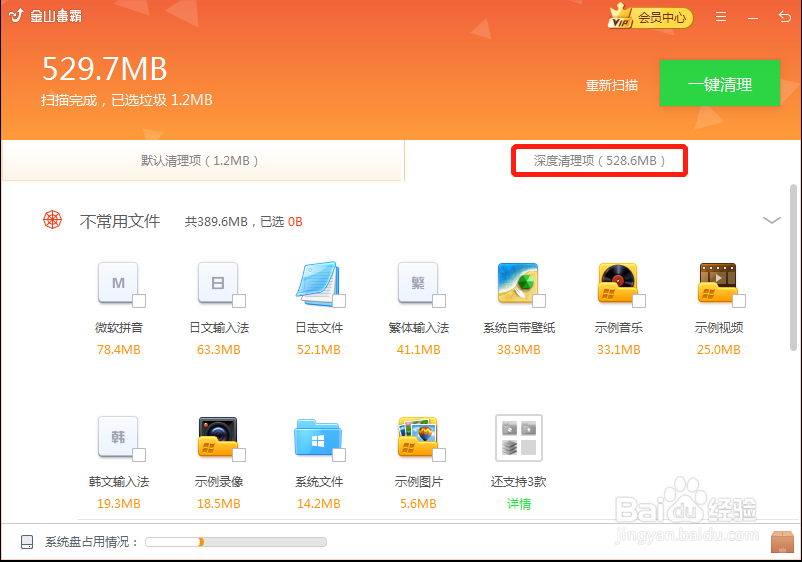The width and height of the screenshot is (802, 562).
Task: Click the 共389.6MB，已选 0B summary text
Action: coord(243,221)
